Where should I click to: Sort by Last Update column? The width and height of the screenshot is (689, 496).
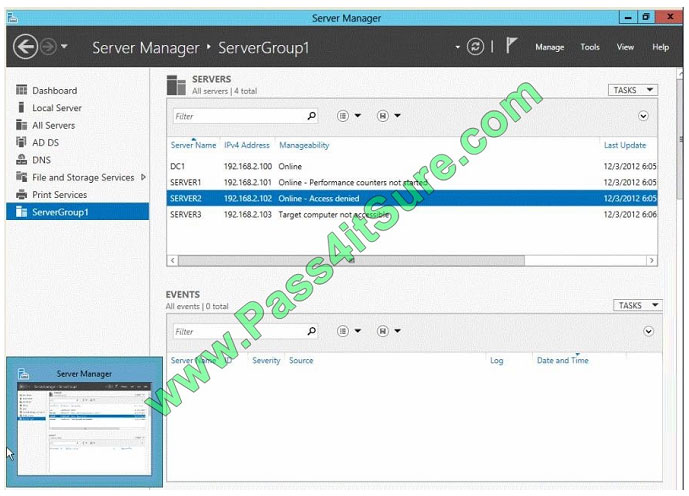coord(624,145)
